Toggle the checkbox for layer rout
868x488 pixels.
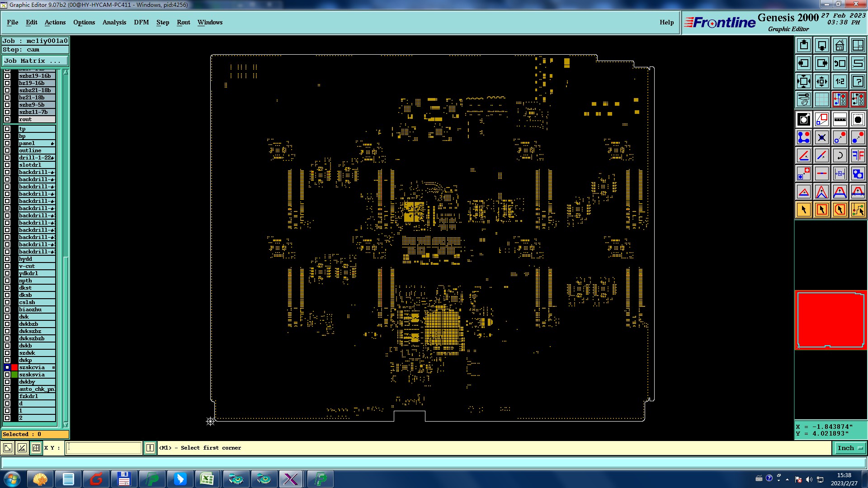7,119
